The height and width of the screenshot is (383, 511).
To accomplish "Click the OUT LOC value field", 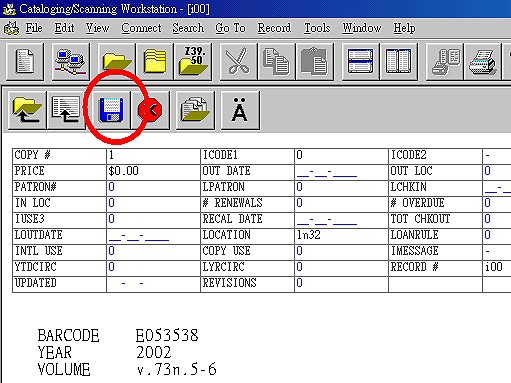I will click(497, 172).
